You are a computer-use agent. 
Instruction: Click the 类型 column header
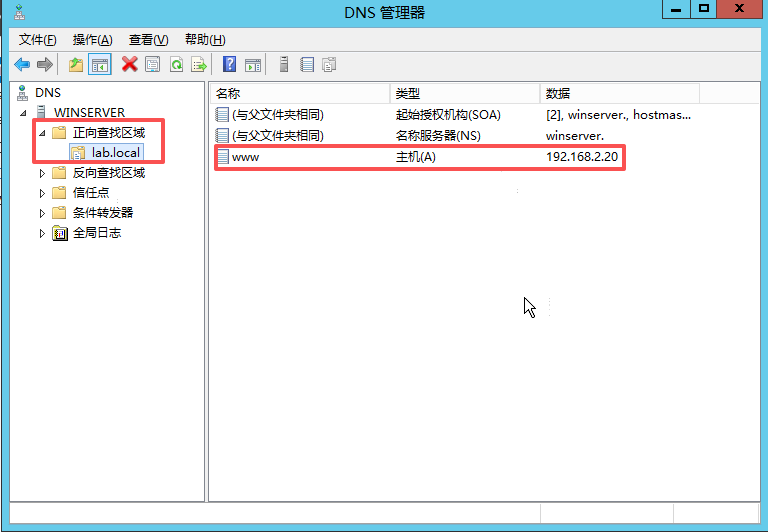tap(464, 93)
